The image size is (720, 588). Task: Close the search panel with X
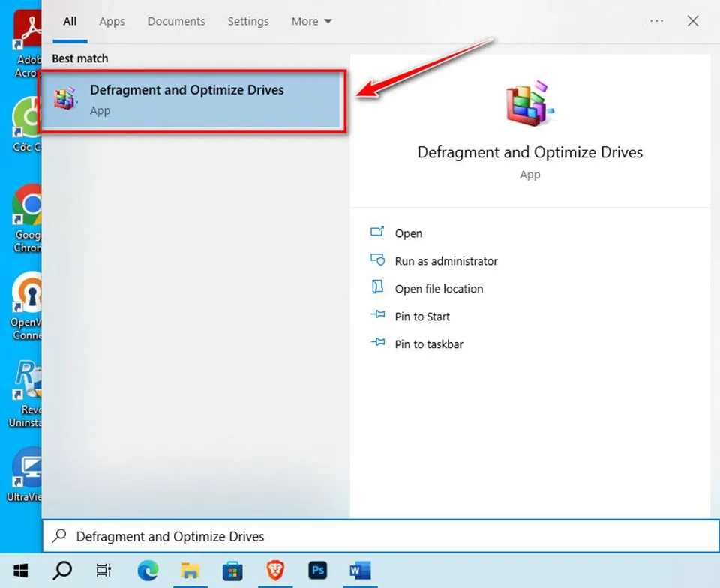coord(693,21)
